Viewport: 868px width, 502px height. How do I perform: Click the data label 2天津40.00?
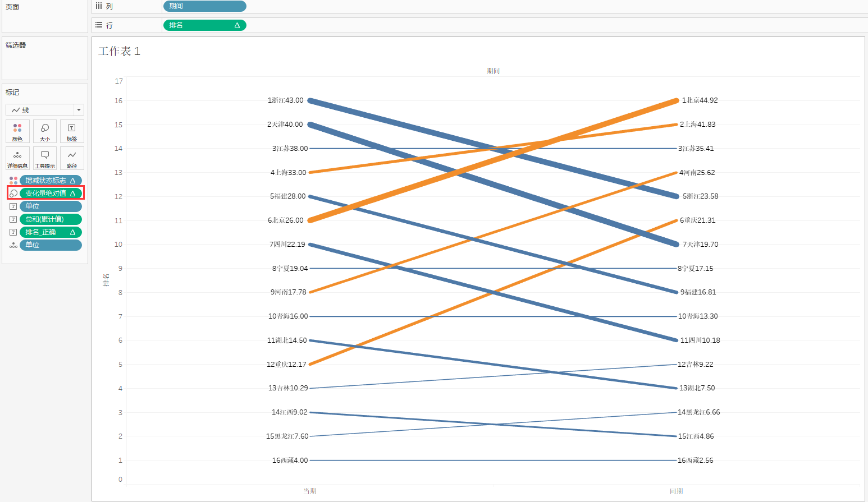pos(285,125)
